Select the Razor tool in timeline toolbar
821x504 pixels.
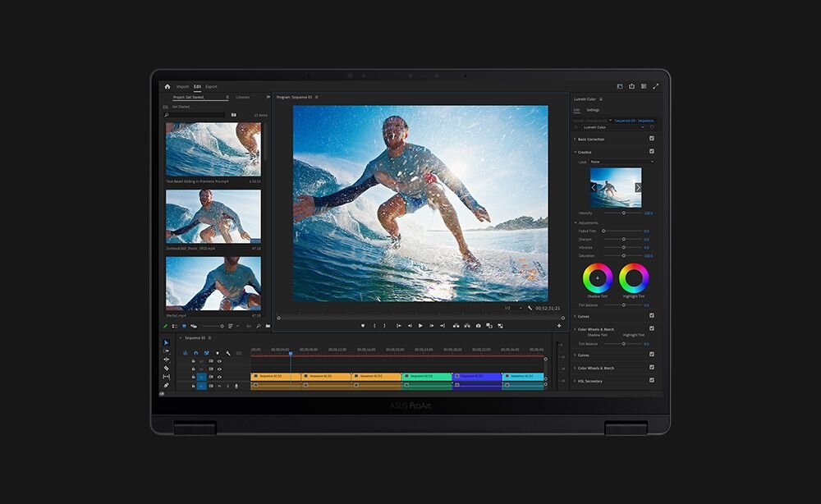(x=166, y=368)
